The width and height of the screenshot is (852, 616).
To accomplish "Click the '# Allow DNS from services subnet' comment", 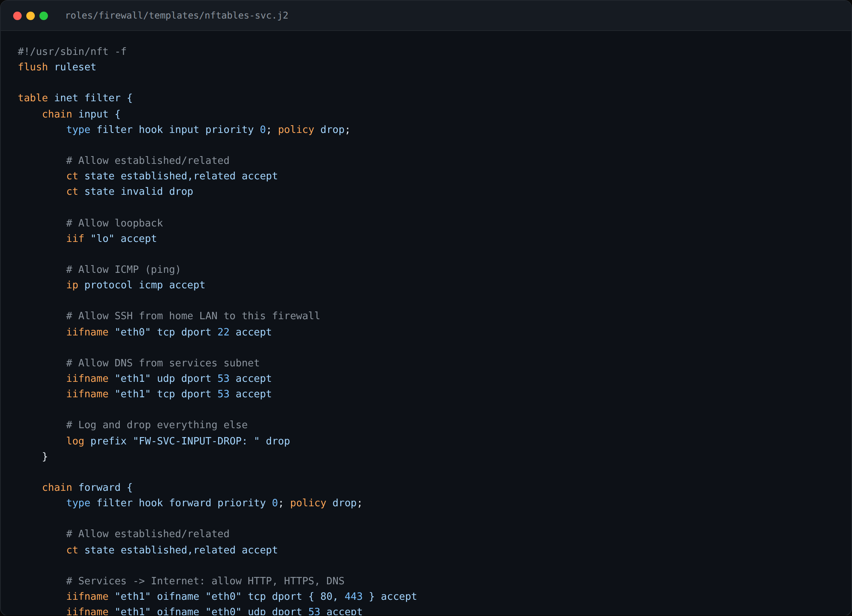I will point(163,363).
